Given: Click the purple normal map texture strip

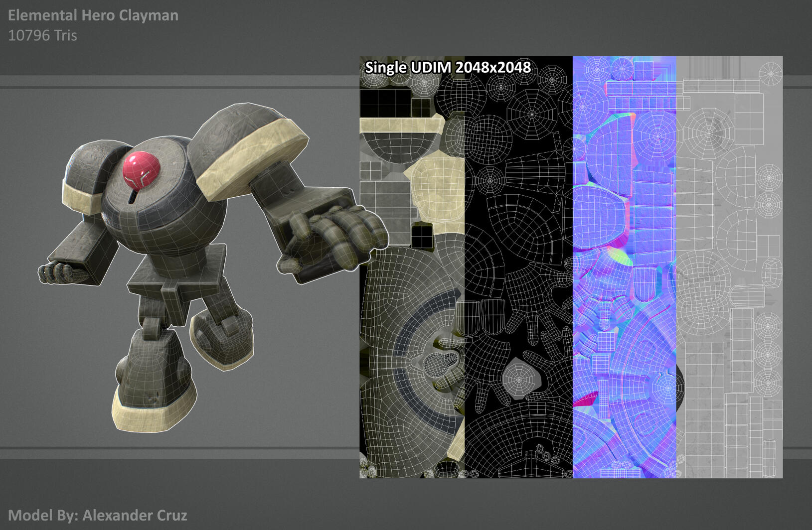Looking at the screenshot, I should [625, 267].
